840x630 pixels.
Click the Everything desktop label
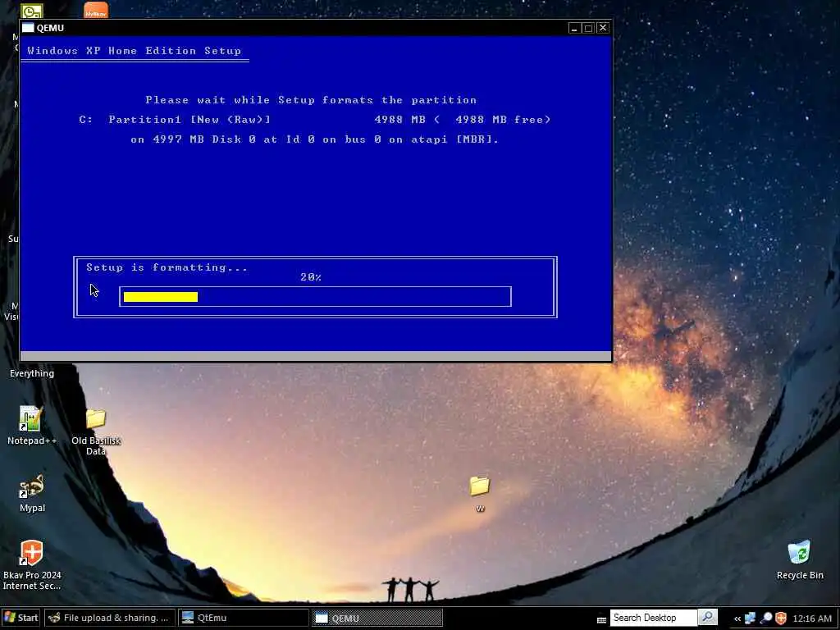pyautogui.click(x=32, y=373)
